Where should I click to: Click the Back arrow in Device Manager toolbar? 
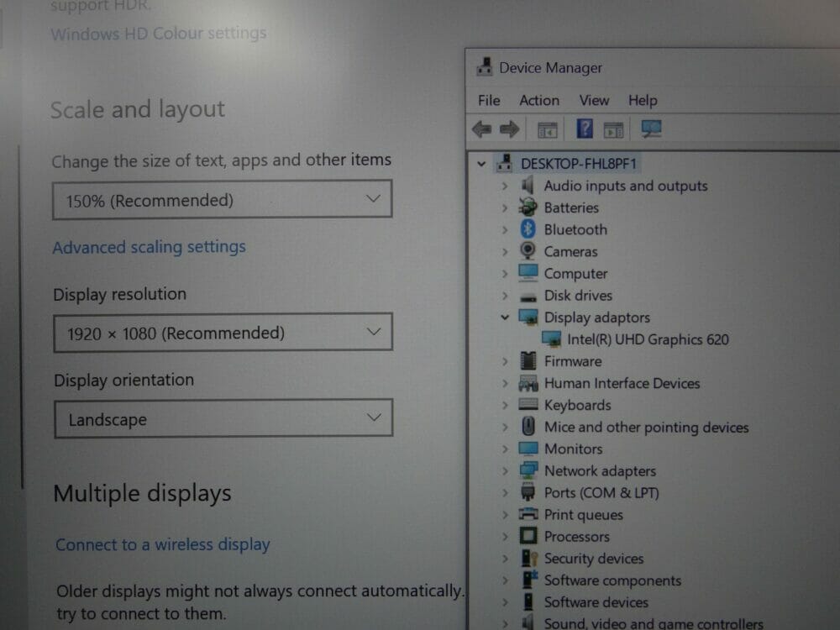[x=481, y=129]
